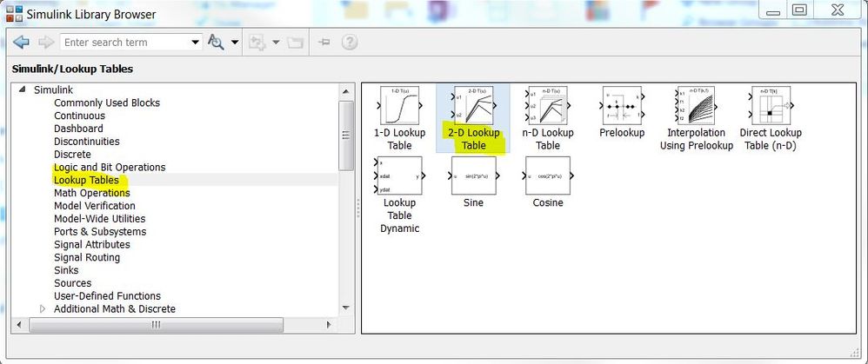Screen dimensions: 868x364
Task: Select Additional Math & Discrete library
Action: 115,308
